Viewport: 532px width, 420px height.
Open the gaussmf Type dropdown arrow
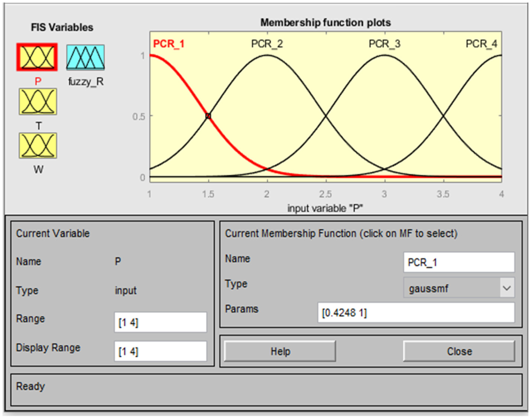coord(507,288)
